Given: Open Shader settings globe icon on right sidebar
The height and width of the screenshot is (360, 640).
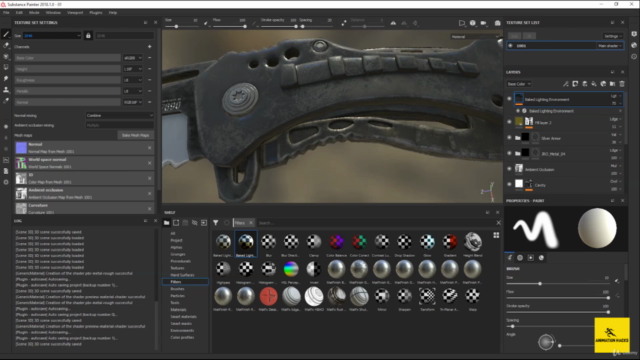Looking at the screenshot, I should pyautogui.click(x=634, y=45).
